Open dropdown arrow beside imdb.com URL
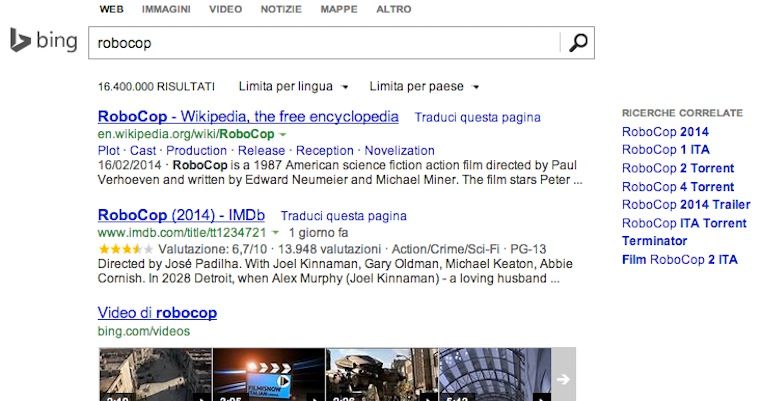 [275, 233]
